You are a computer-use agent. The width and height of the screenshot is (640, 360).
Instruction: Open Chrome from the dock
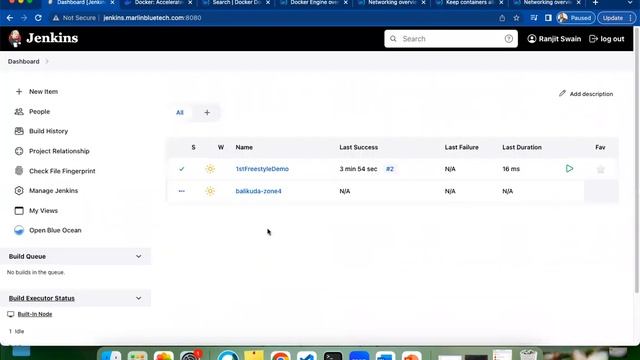coord(280,355)
